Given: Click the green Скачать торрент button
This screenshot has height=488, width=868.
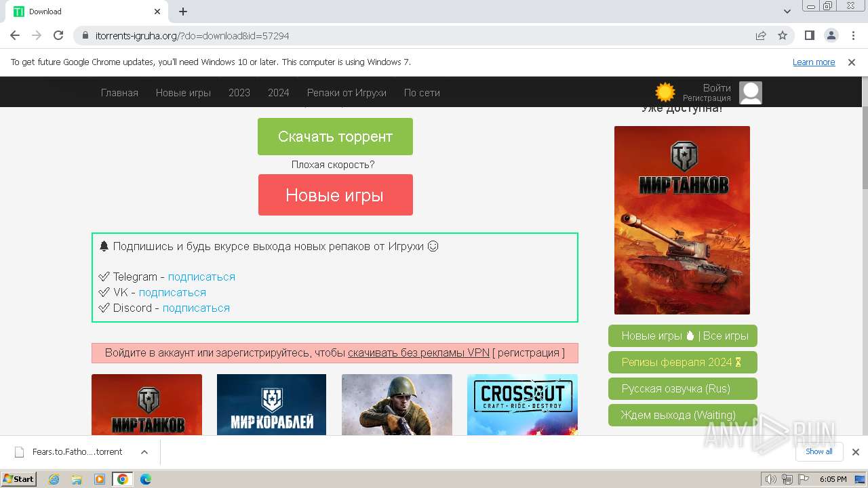Looking at the screenshot, I should tap(335, 136).
